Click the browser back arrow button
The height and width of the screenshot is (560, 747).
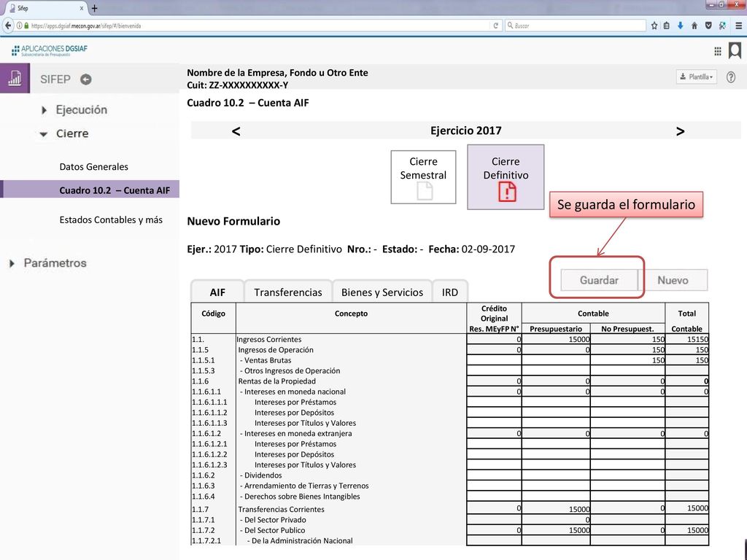coord(8,26)
